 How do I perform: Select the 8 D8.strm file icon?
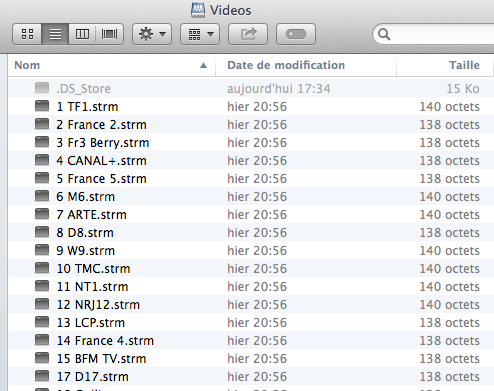[42, 232]
